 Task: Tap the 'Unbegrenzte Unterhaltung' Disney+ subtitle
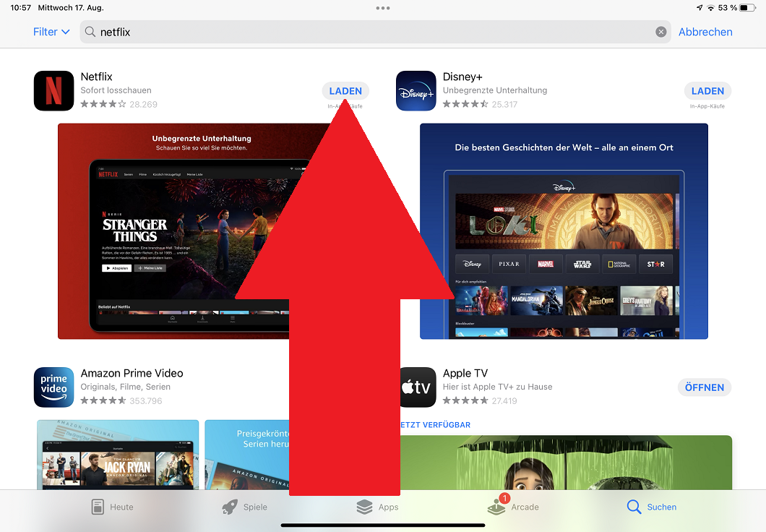pos(495,90)
